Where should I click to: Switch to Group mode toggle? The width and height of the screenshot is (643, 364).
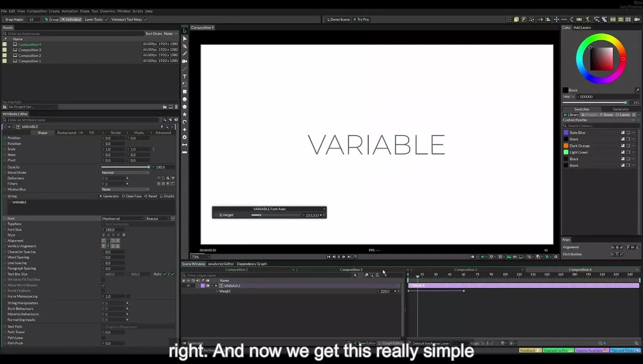coord(52,19)
